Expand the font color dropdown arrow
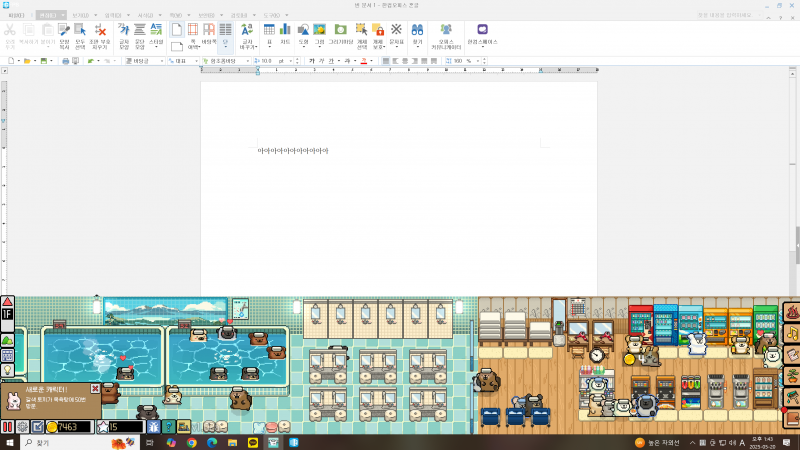 (x=371, y=61)
